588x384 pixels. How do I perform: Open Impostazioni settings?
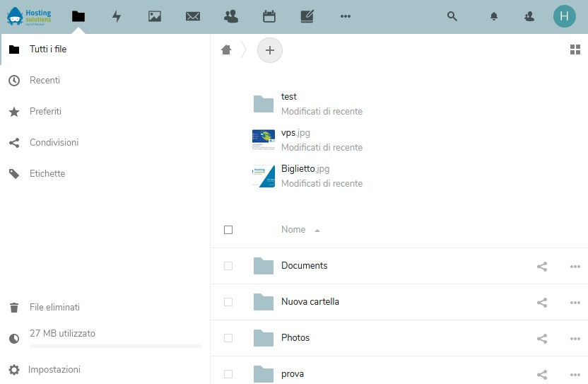tap(54, 369)
